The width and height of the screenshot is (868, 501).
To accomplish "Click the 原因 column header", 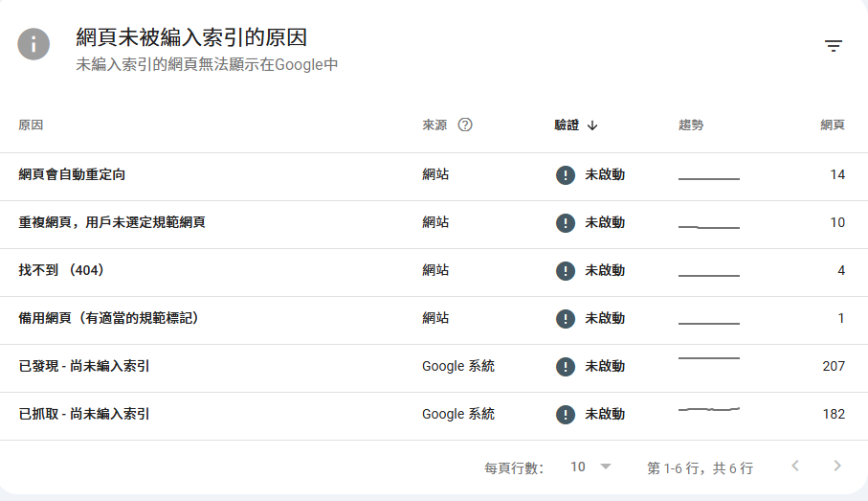I will [31, 125].
